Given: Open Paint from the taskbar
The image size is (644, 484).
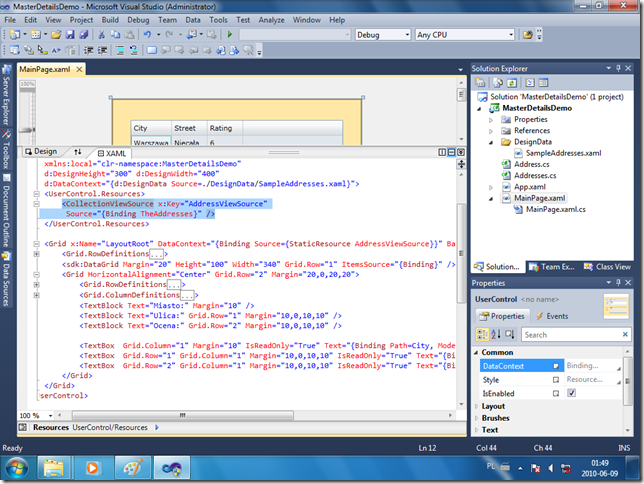Looking at the screenshot, I should pyautogui.click(x=132, y=468).
